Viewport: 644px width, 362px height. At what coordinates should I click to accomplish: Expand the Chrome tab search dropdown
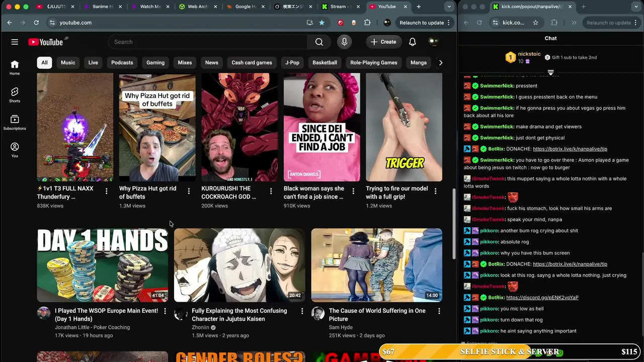pos(449,7)
